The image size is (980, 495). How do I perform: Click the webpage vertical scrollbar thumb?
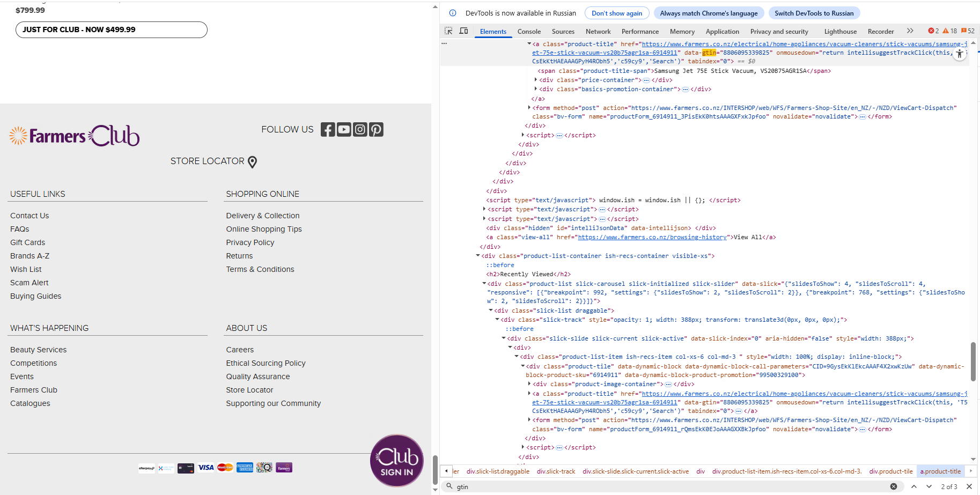435,469
